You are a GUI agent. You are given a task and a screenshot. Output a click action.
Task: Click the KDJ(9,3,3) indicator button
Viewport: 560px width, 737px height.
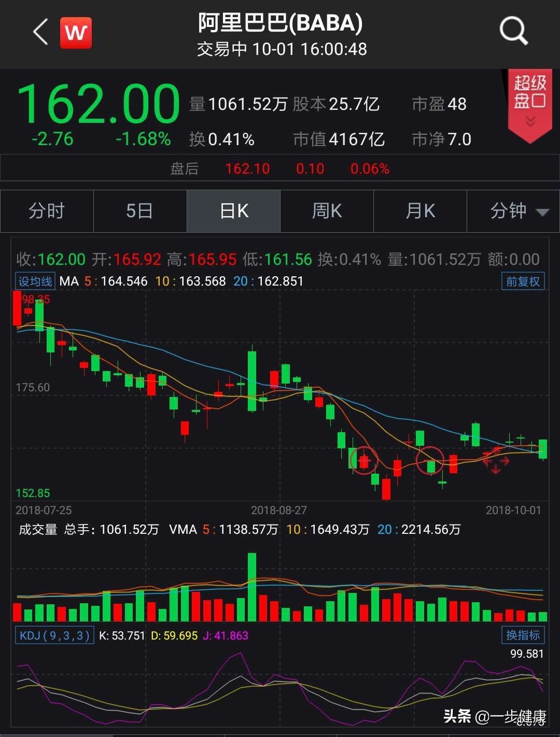coord(54,635)
